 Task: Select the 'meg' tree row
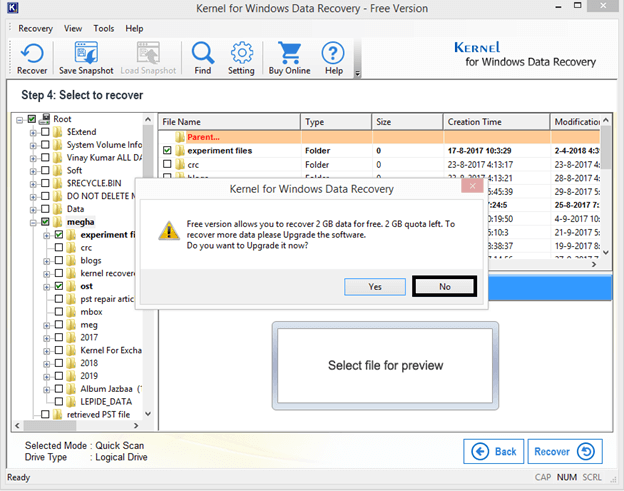pyautogui.click(x=89, y=325)
